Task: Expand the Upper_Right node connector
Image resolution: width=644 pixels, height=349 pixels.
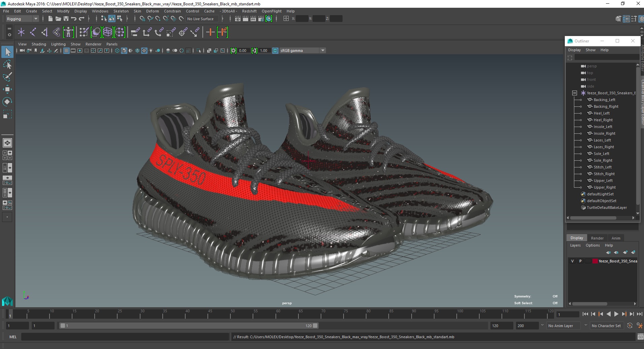Action: pyautogui.click(x=581, y=188)
